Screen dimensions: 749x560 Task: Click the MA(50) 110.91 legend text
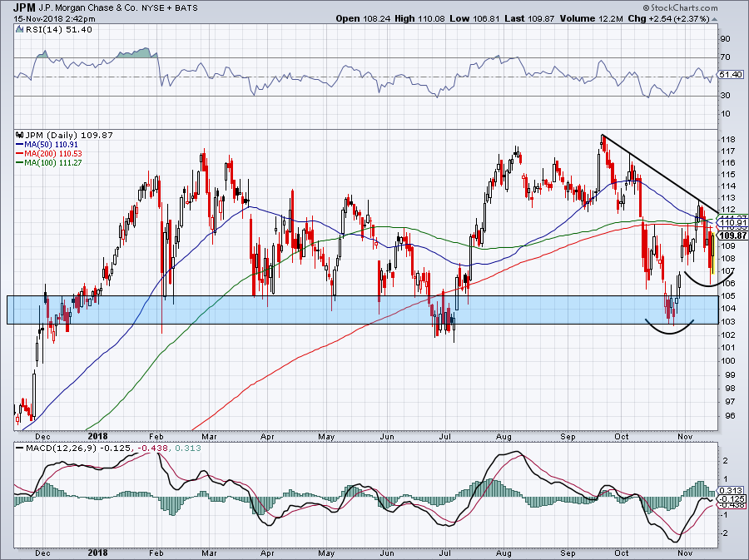pyautogui.click(x=51, y=144)
